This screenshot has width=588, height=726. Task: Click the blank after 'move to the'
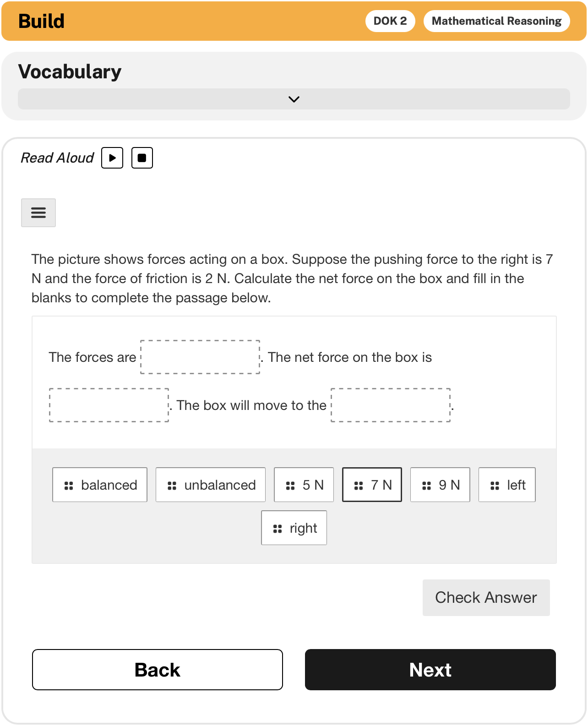click(391, 405)
